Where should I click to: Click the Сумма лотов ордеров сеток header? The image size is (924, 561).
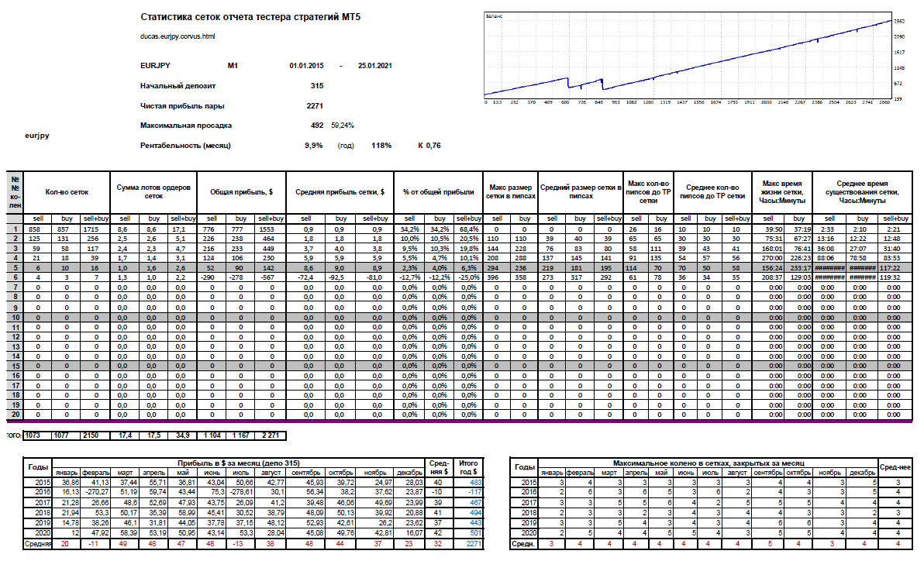153,192
